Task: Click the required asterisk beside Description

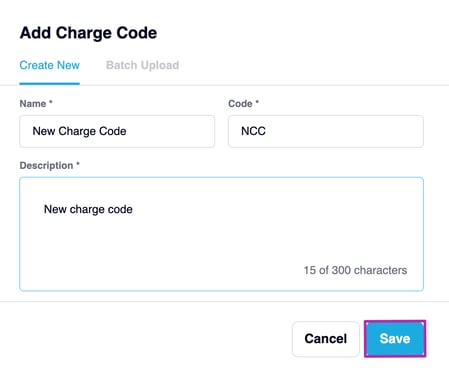Action: [x=78, y=164]
